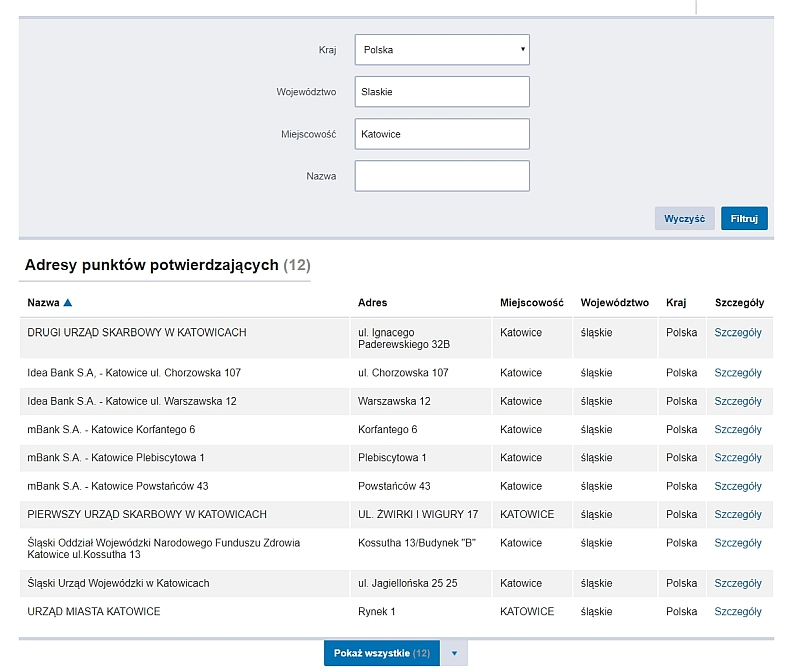Open Szczegóły for Śląski Urząd Wojewódzki
This screenshot has height=672, width=800.
tap(738, 583)
